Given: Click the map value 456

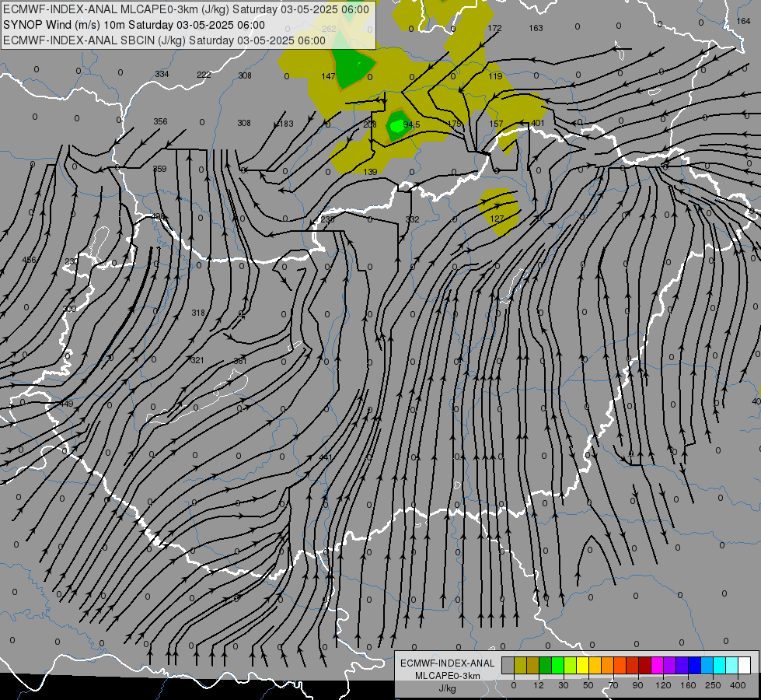Looking at the screenshot, I should tap(29, 260).
